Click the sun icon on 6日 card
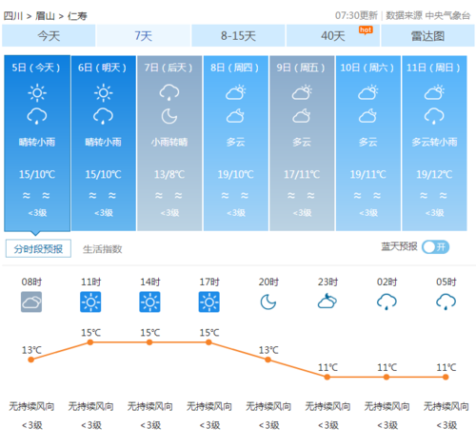The image size is (476, 448). 104,93
